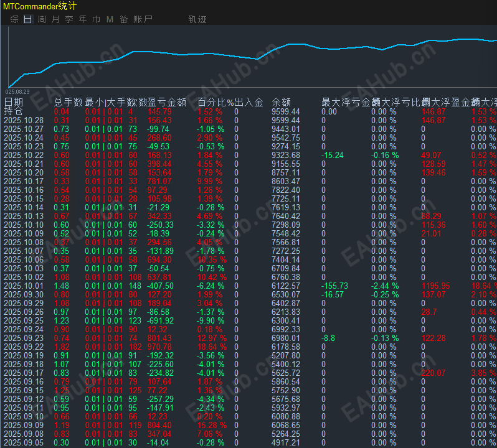Click the 总手数 column header
Viewport: 497px width, 448px height.
point(69,102)
